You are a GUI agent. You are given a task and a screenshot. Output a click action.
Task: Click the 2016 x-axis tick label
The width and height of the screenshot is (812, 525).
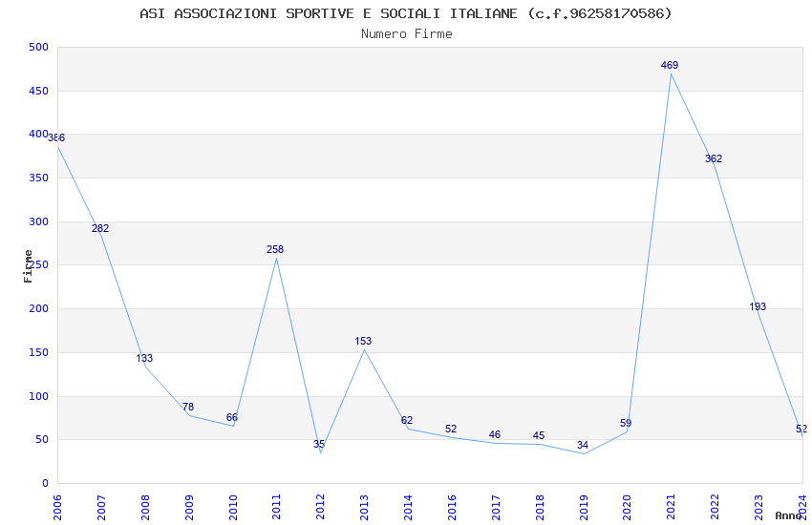[452, 507]
